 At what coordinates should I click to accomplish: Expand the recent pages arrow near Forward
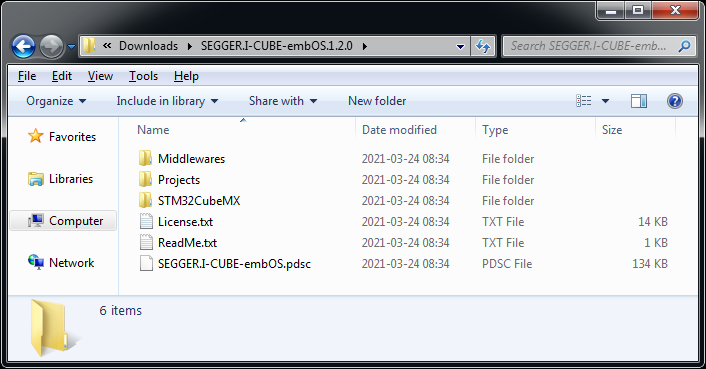71,46
